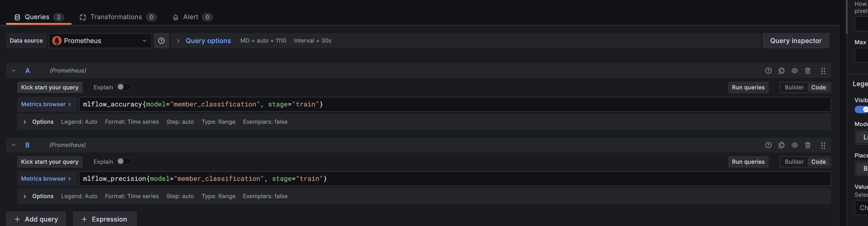Open the Query inspector
The width and height of the screenshot is (868, 226).
click(x=796, y=41)
